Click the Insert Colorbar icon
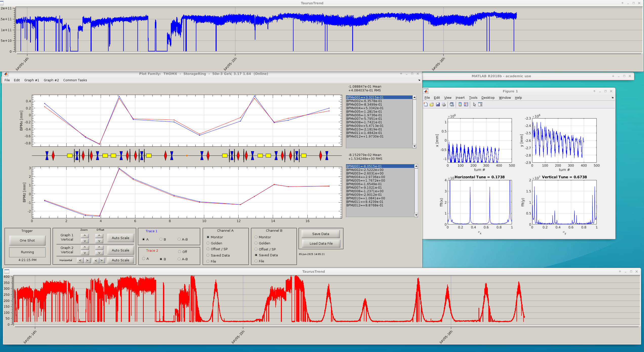644x352 pixels. [x=460, y=104]
